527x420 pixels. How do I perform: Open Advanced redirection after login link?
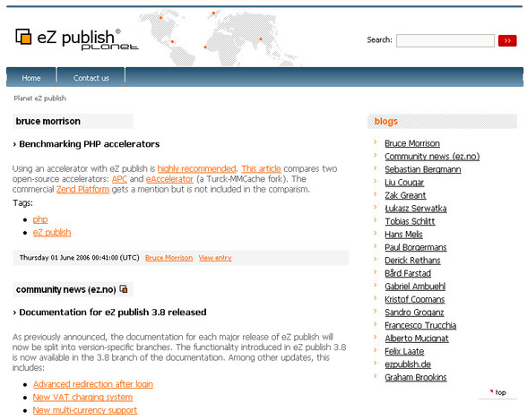tap(93, 384)
